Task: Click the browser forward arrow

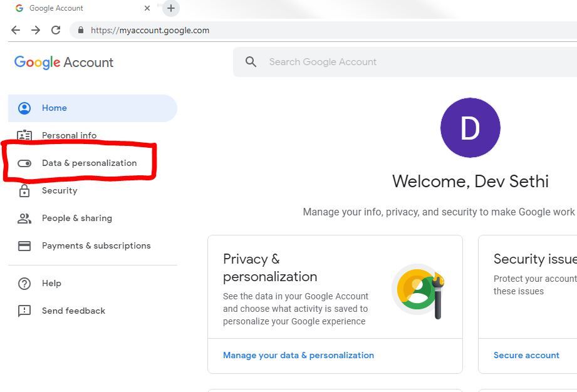Action: tap(36, 30)
